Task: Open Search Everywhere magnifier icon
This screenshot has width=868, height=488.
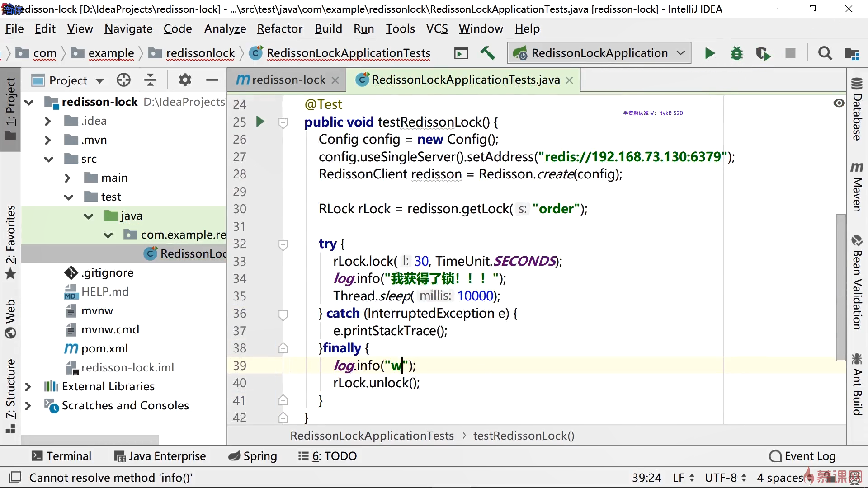Action: tap(825, 53)
